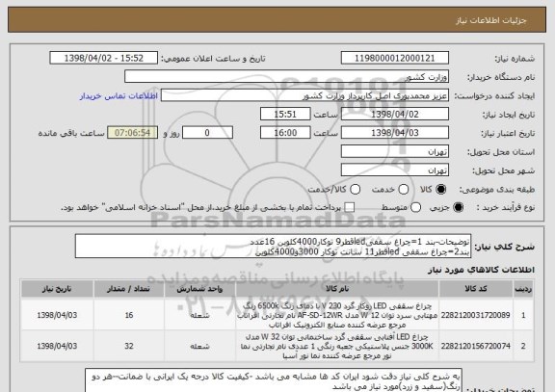The image size is (555, 392).
Task: Click the تعداد / مقدار column header
Action: (x=129, y=289)
